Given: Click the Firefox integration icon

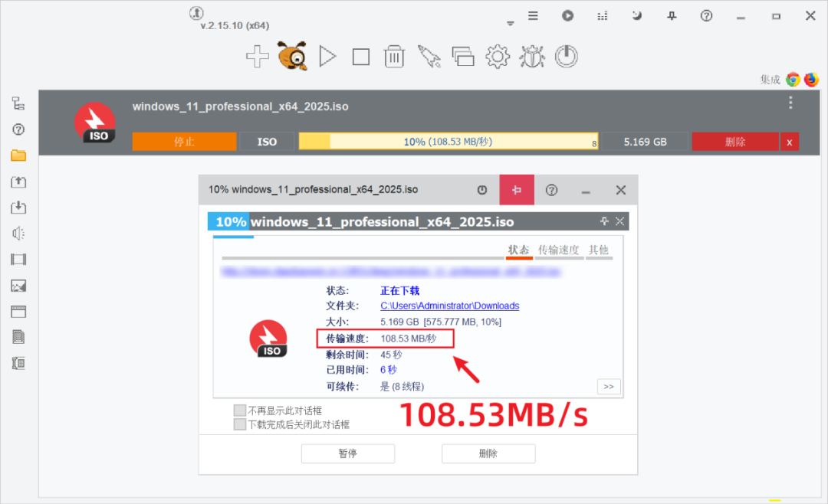Looking at the screenshot, I should 811,79.
